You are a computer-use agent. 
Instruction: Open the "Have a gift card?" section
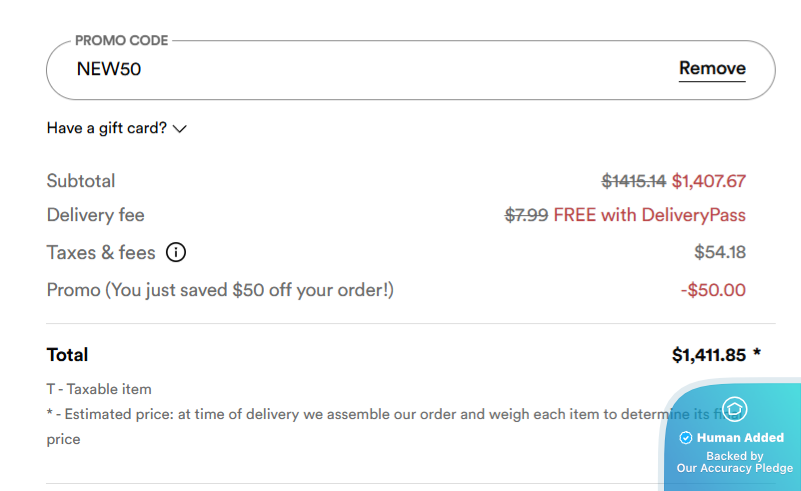click(107, 128)
